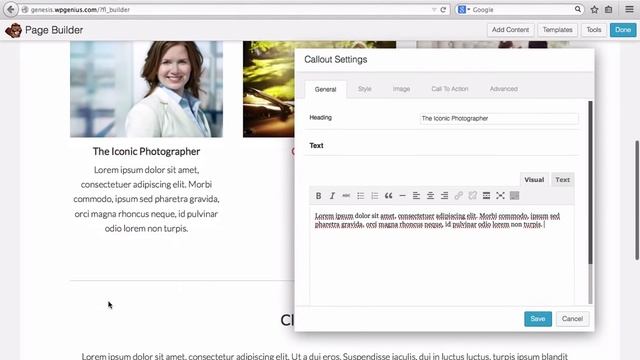640x360 pixels.
Task: Align text right icon
Action: click(444, 196)
